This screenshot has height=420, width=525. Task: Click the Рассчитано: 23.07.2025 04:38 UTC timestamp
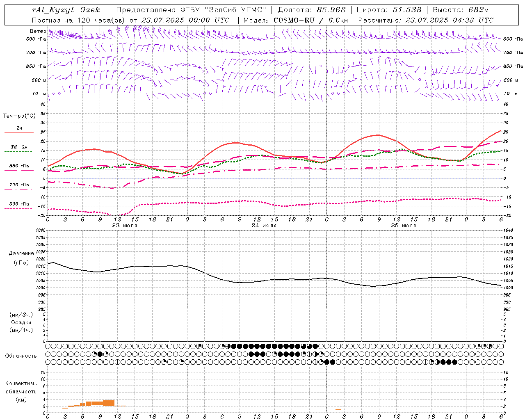[426, 20]
